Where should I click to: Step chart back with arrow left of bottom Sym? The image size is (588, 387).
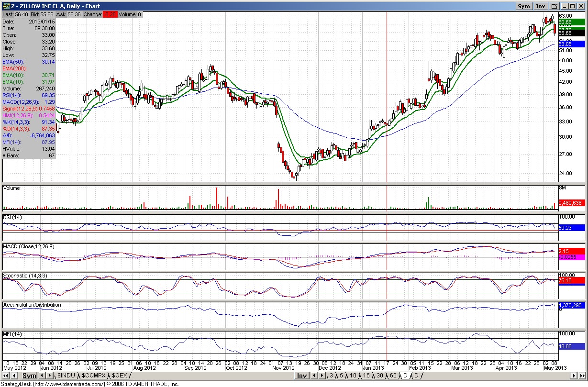pyautogui.click(x=14, y=376)
